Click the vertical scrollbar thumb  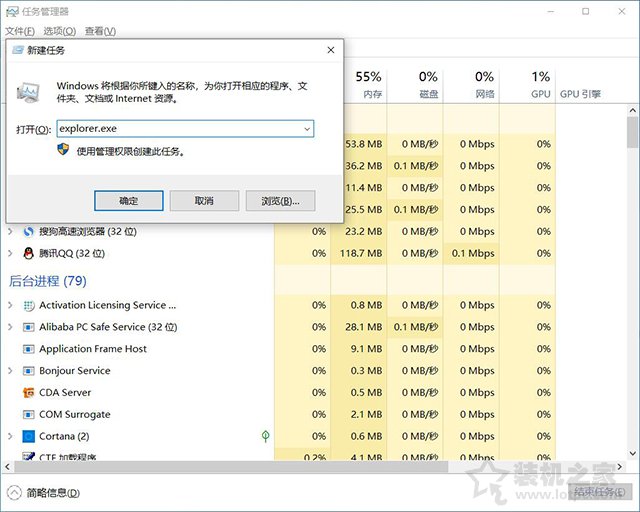tap(633, 132)
